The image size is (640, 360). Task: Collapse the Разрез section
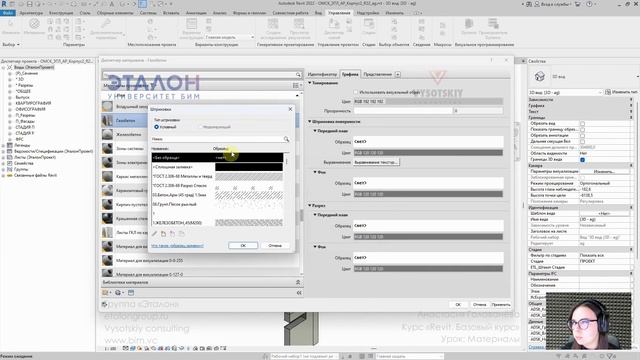point(310,206)
